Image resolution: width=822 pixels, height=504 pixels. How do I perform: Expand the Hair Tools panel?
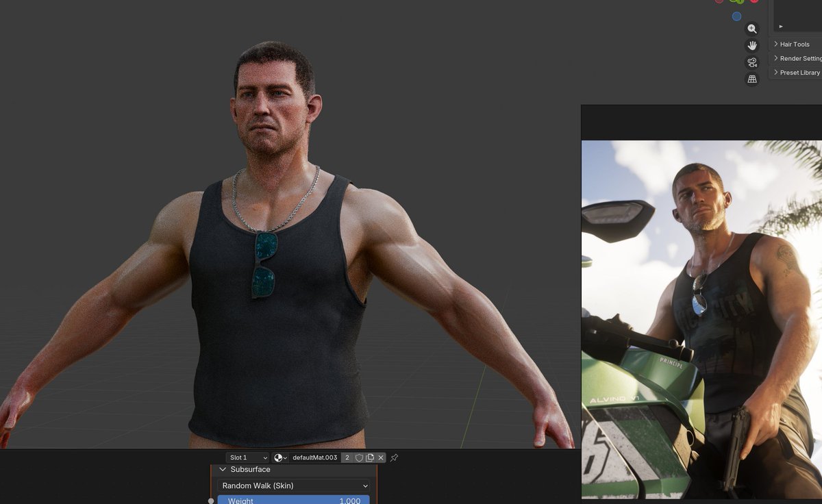(x=796, y=44)
